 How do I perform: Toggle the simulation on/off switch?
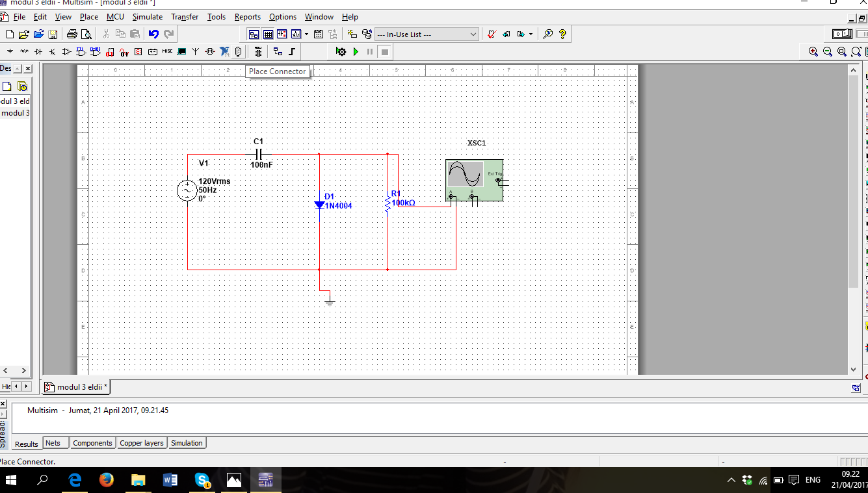click(842, 34)
